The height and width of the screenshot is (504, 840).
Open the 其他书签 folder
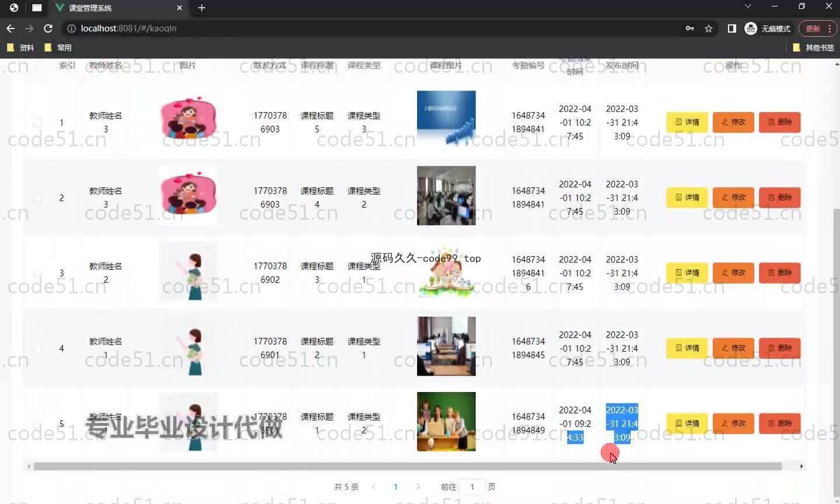click(x=813, y=47)
